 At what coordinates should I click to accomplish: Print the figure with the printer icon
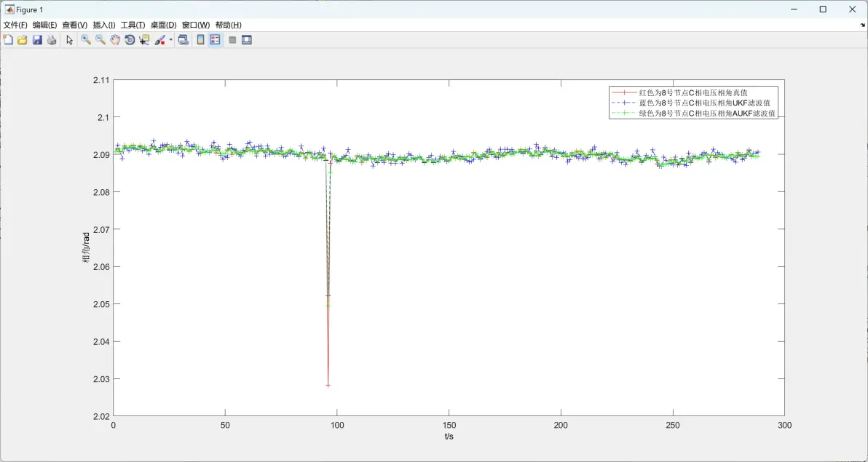(x=52, y=40)
